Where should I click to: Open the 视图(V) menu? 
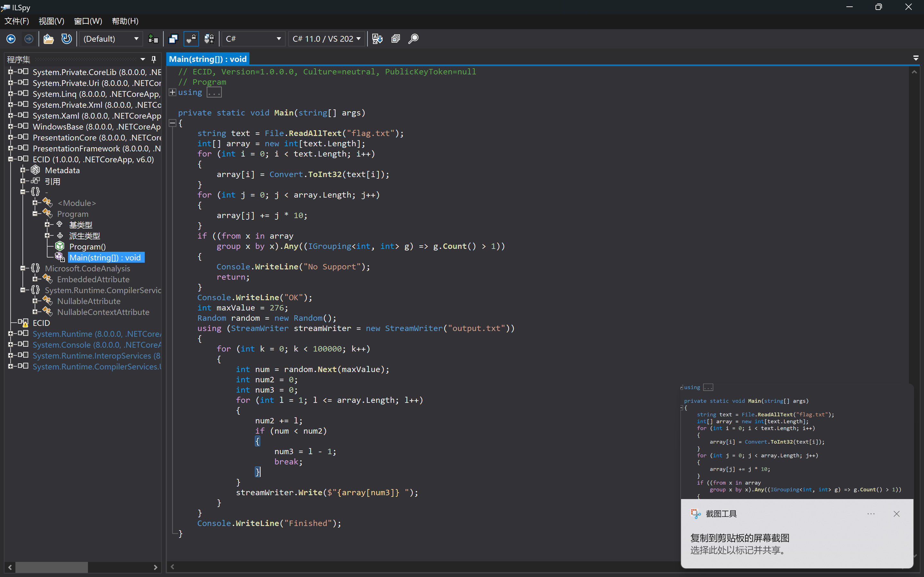click(51, 21)
